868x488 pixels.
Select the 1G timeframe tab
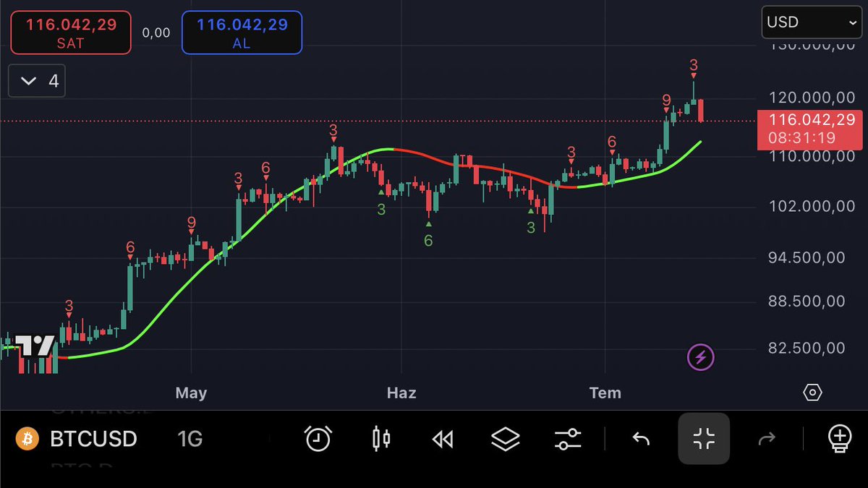189,438
